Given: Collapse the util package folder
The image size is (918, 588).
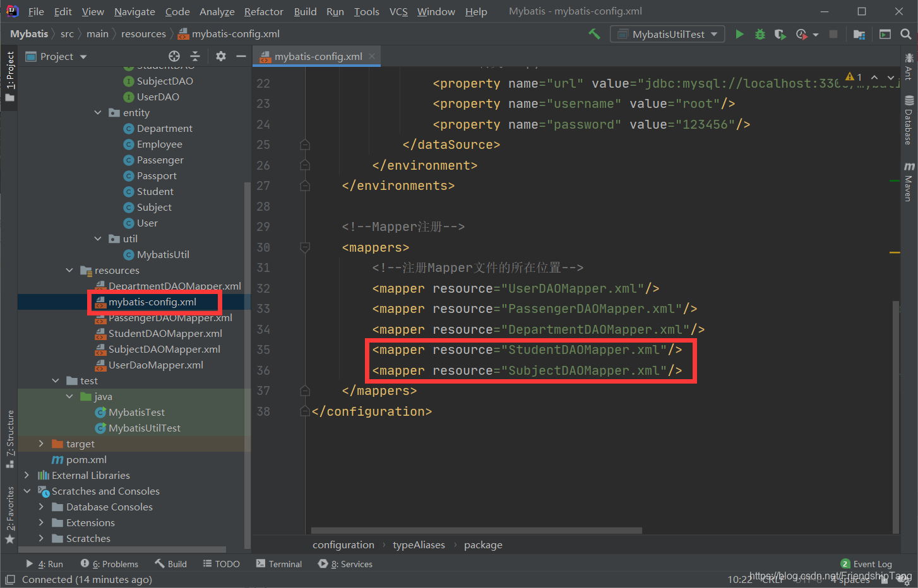Looking at the screenshot, I should [98, 238].
